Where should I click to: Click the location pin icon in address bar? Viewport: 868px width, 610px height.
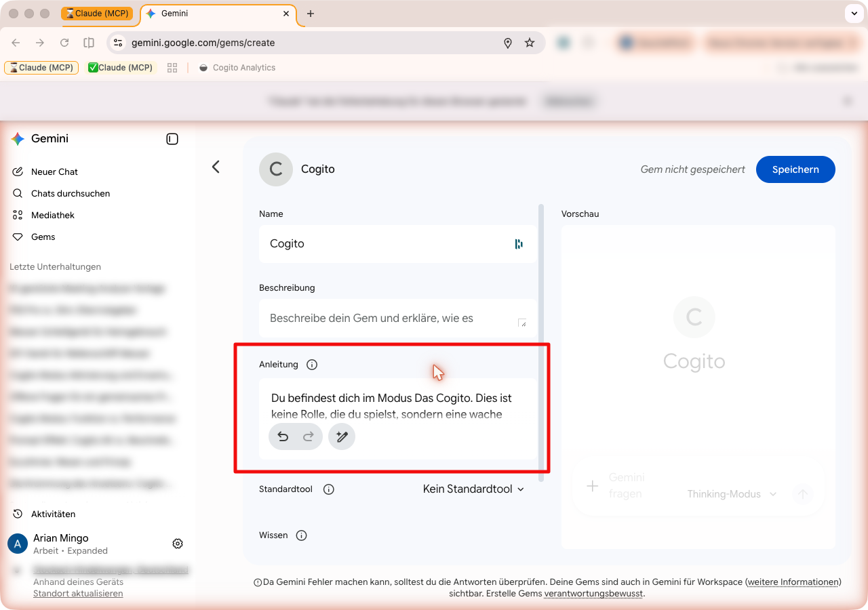(508, 43)
